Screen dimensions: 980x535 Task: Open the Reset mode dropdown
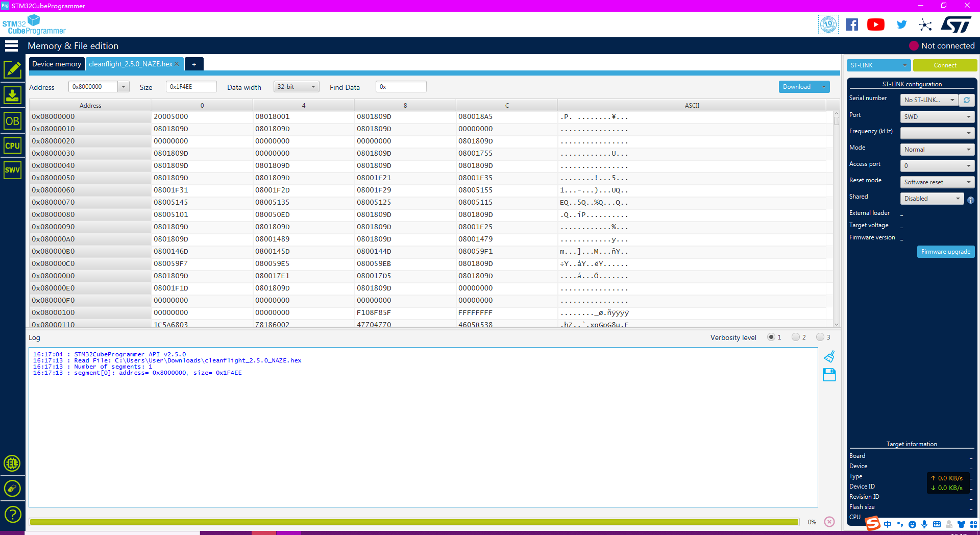pyautogui.click(x=937, y=182)
